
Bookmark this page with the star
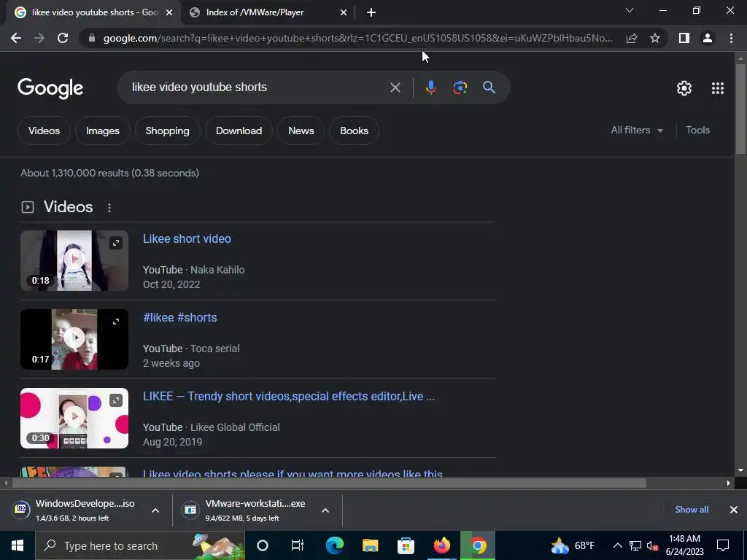click(655, 38)
